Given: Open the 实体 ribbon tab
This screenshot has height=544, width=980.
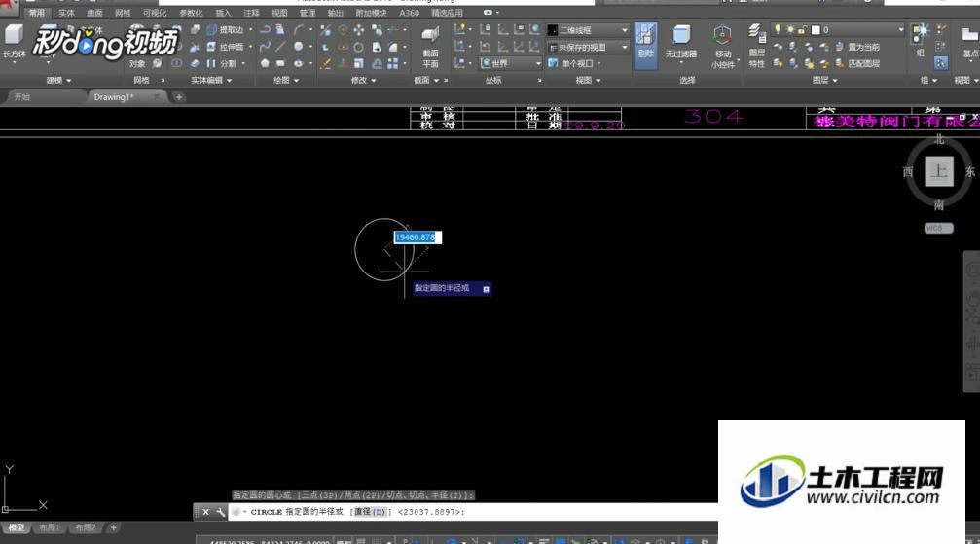Looking at the screenshot, I should [x=65, y=13].
